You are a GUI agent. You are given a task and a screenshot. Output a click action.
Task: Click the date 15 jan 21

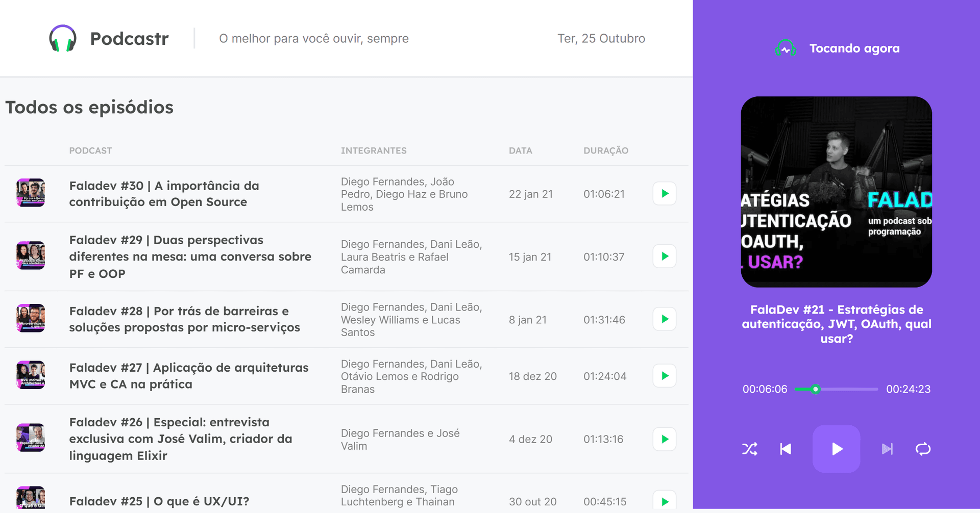tap(530, 257)
